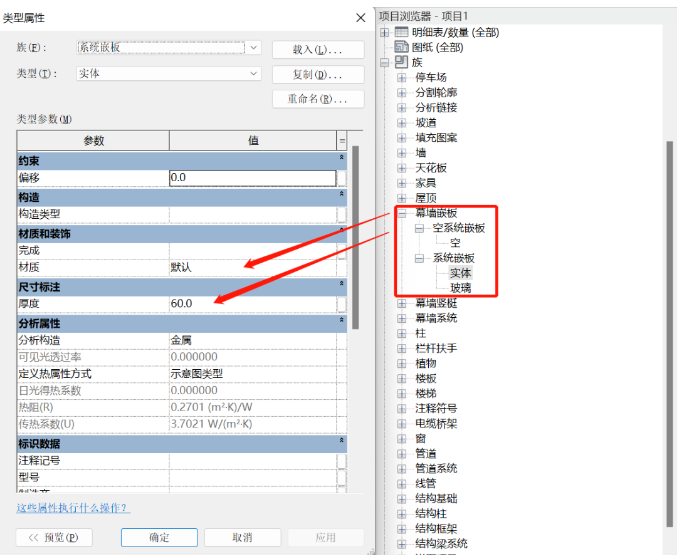Image resolution: width=685 pixels, height=555 pixels.
Task: Expand the 家具 tree node
Action: [401, 183]
